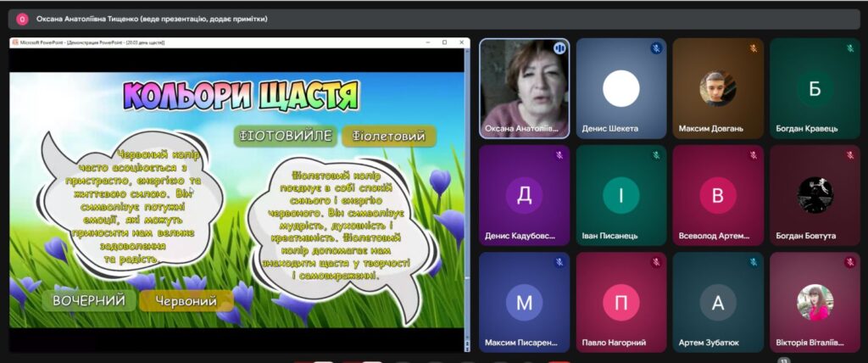Click Денис Кадубовський's purple tile

(524, 195)
